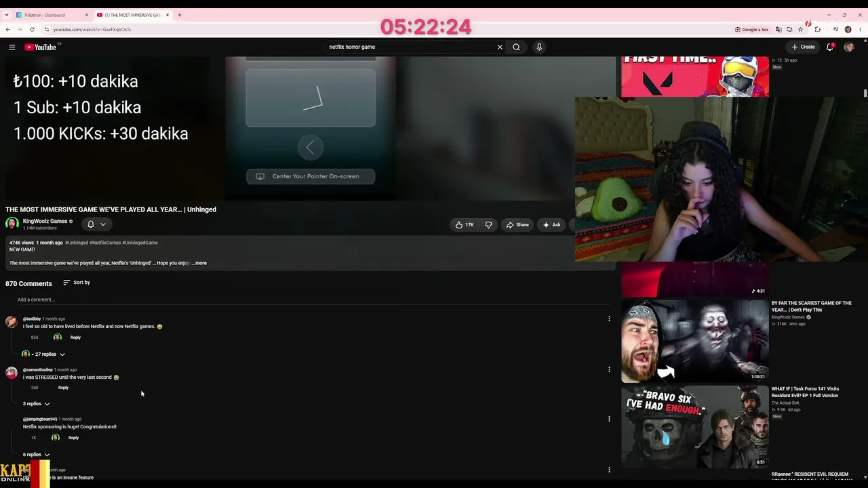Expand the 3 replies thread

[x=36, y=404]
